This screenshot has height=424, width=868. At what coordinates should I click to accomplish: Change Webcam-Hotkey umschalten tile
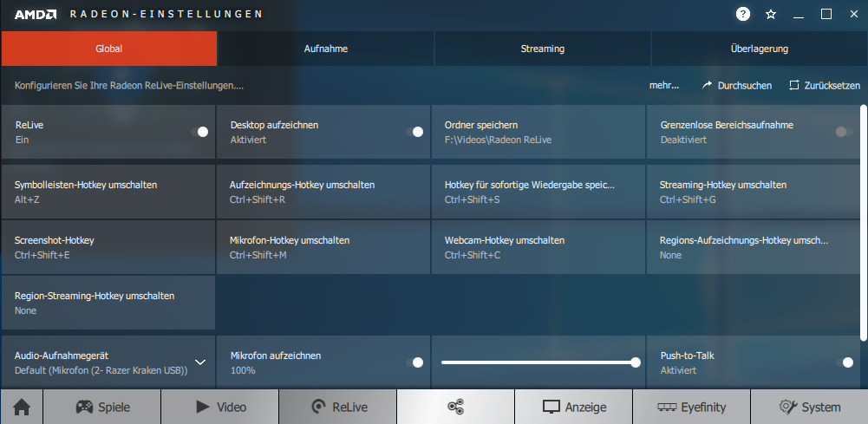point(538,247)
